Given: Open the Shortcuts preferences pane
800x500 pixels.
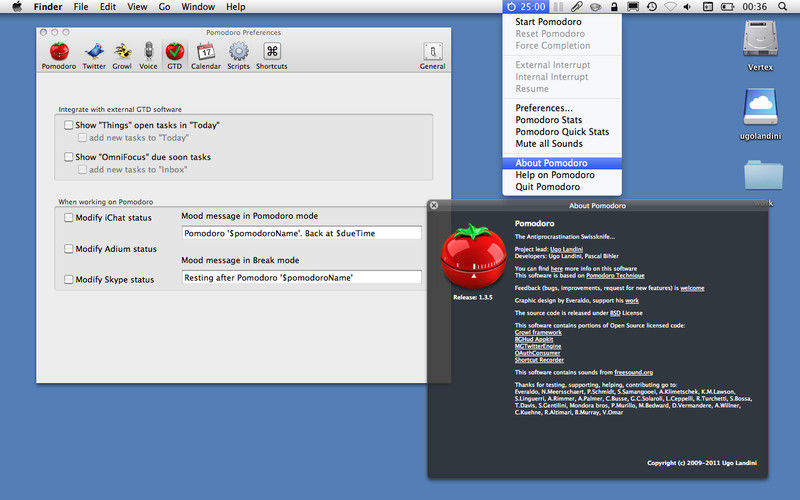Looking at the screenshot, I should click(271, 56).
